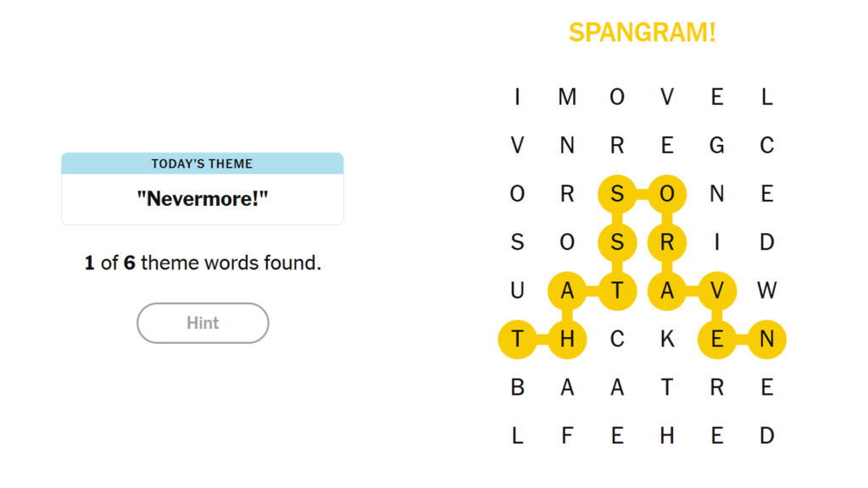Click the letter C in the sixth row
The width and height of the screenshot is (868, 488).
pos(616,339)
